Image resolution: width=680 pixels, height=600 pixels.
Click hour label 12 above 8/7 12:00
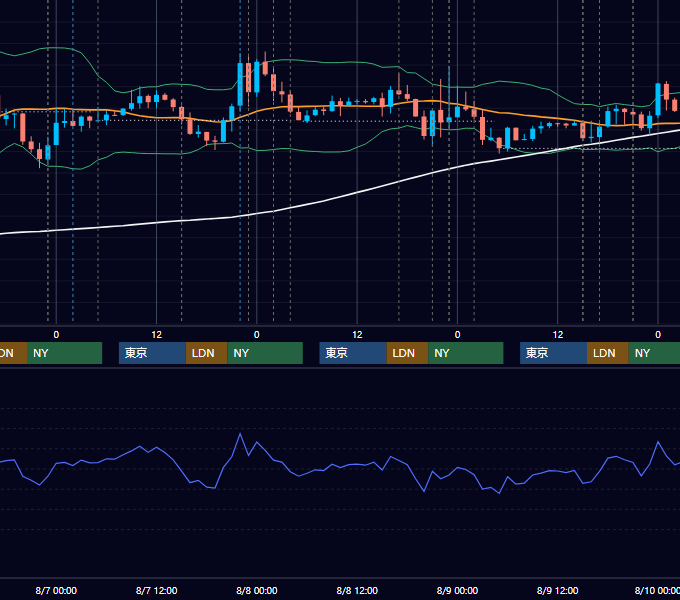(157, 335)
